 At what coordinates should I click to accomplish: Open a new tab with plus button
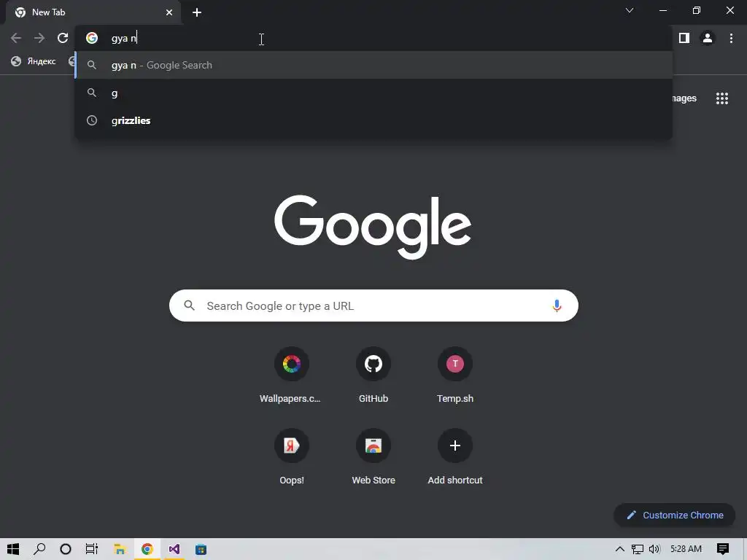coord(197,12)
